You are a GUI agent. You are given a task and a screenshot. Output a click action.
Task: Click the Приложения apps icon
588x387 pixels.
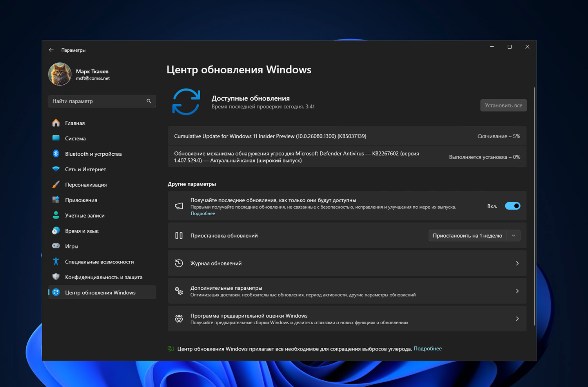point(56,200)
